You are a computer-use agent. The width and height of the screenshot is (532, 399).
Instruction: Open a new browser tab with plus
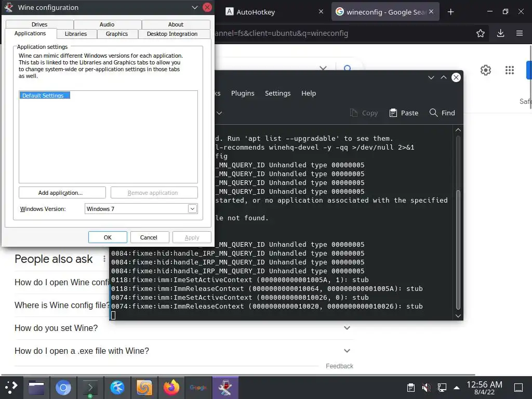tap(450, 12)
